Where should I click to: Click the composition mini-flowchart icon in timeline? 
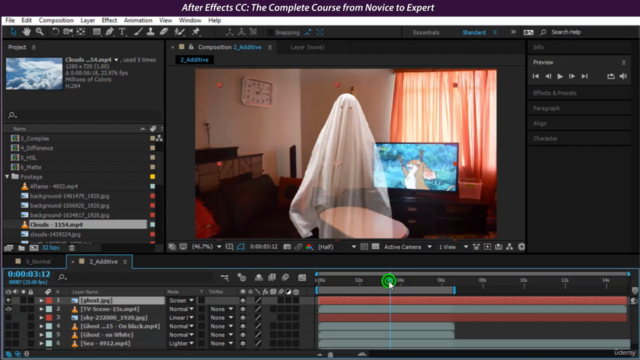(x=224, y=278)
